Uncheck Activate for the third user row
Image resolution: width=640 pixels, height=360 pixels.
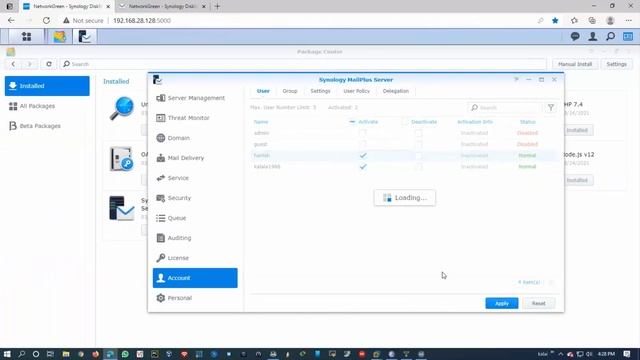pyautogui.click(x=363, y=156)
